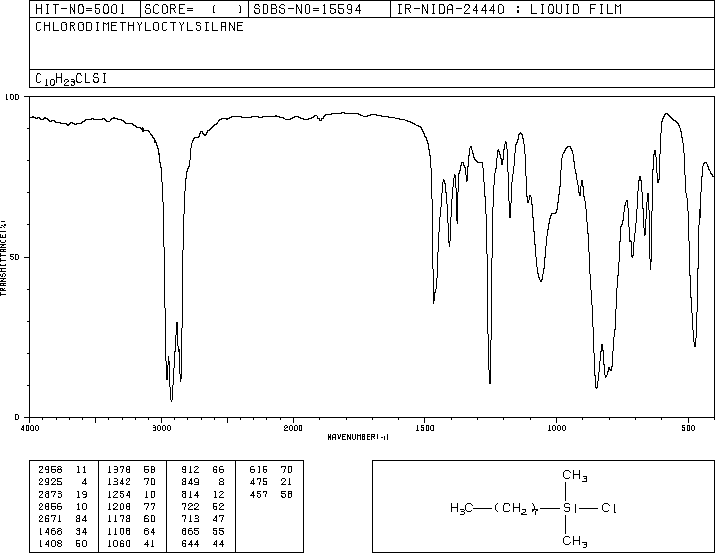Click the 1000 wavenumber axis tick label
The width and height of the screenshot is (715, 553).
[556, 428]
